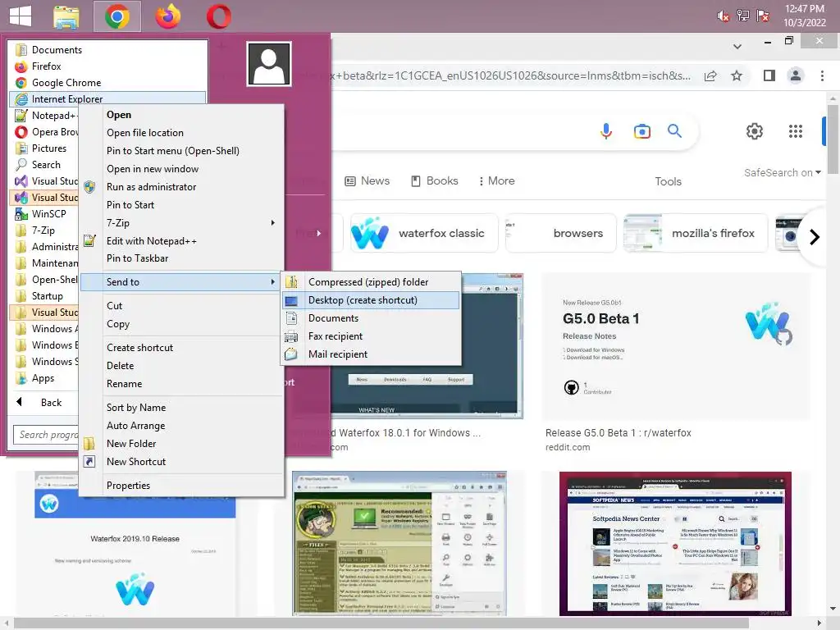The width and height of the screenshot is (840, 630).
Task: Click the Google search magnifier icon
Action: coord(674,130)
